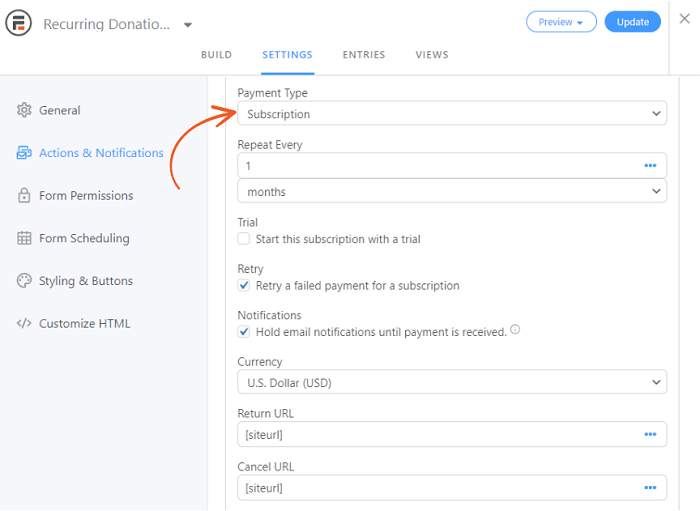Click the Recurring Donatio... form title
The width and height of the screenshot is (700, 511).
click(x=106, y=24)
